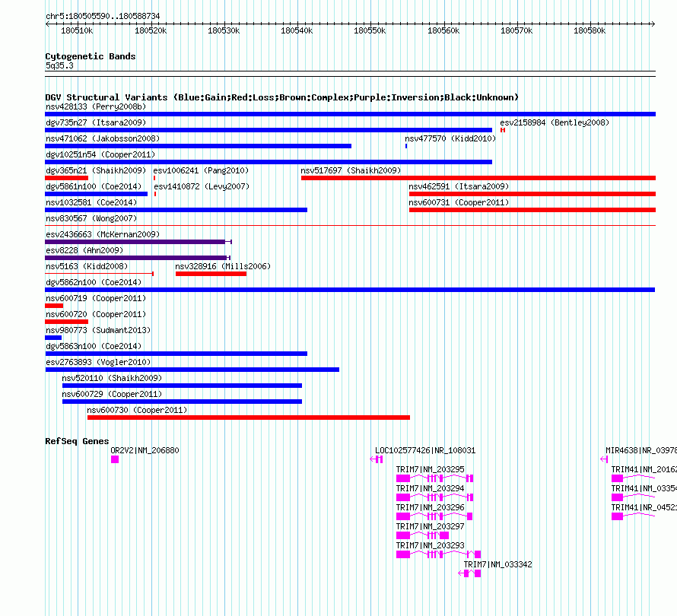Open nsv600730 (Cooper2011) label
Image resolution: width=677 pixels, height=616 pixels.
[x=137, y=410]
